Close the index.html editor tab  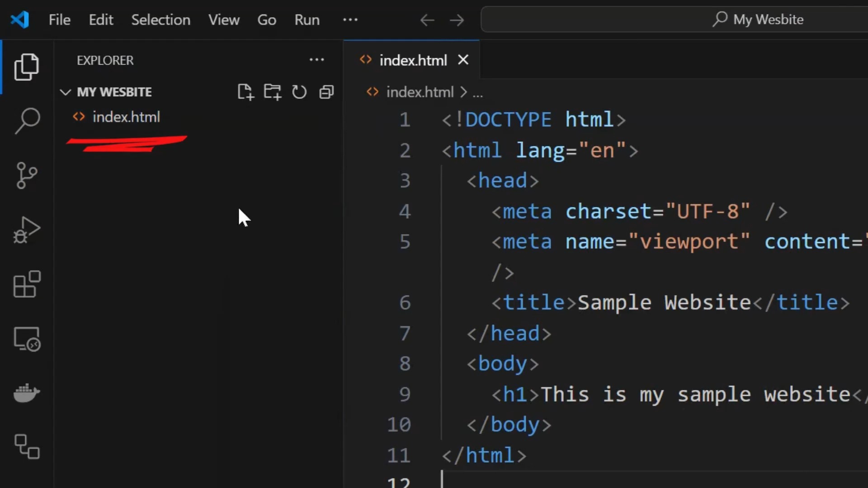tap(463, 60)
